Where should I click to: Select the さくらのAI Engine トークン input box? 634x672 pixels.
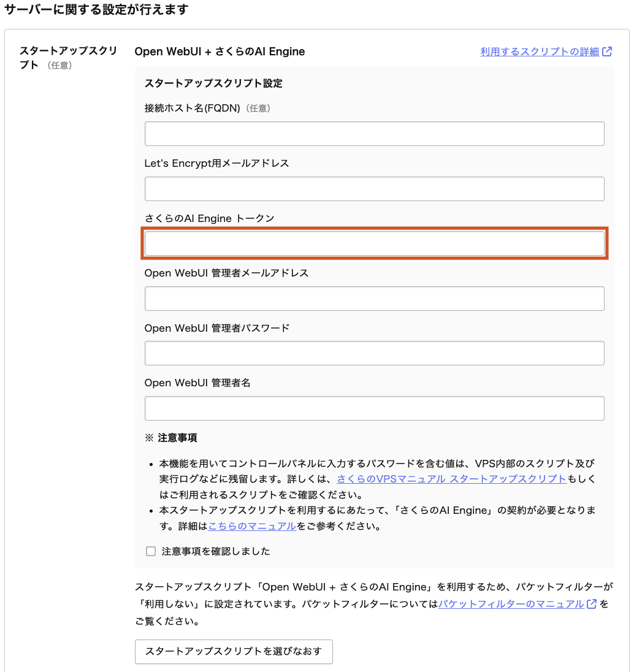coord(374,243)
